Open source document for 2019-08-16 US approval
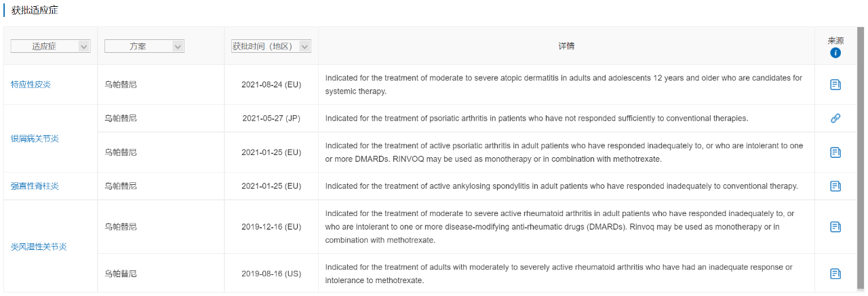Viewport: 868px width, 296px height. tap(835, 274)
